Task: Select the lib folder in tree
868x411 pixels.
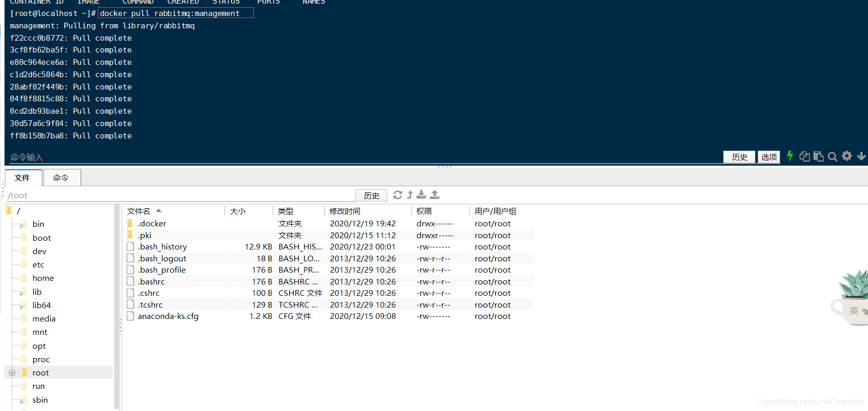Action: click(x=37, y=292)
